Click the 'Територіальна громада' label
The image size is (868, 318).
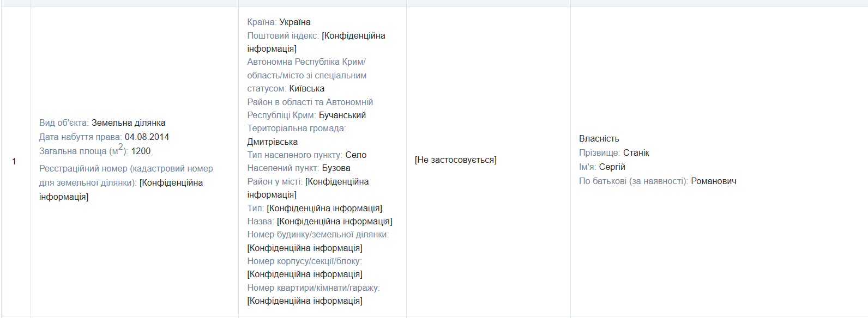coord(297,129)
